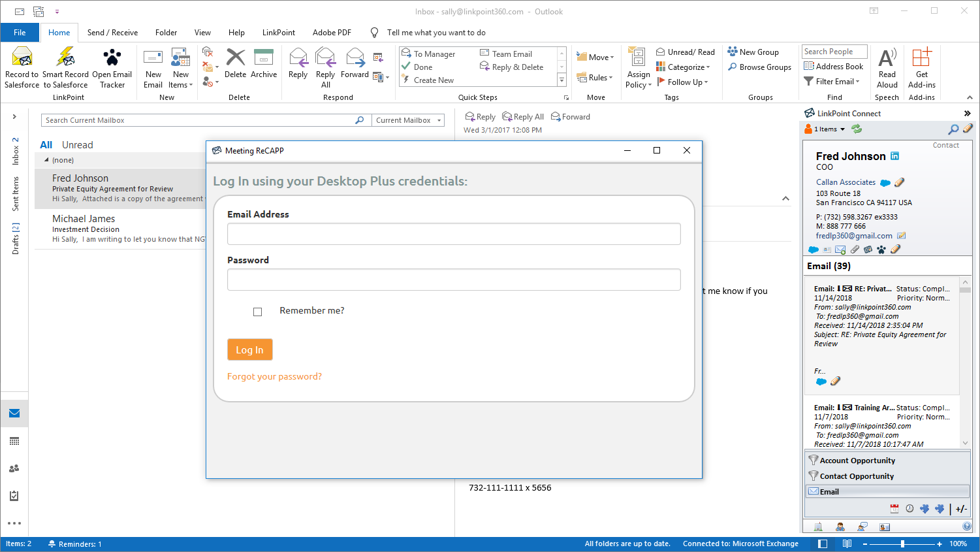This screenshot has width=980, height=552.
Task: Open Email Tracker paw icon
Action: point(112,57)
